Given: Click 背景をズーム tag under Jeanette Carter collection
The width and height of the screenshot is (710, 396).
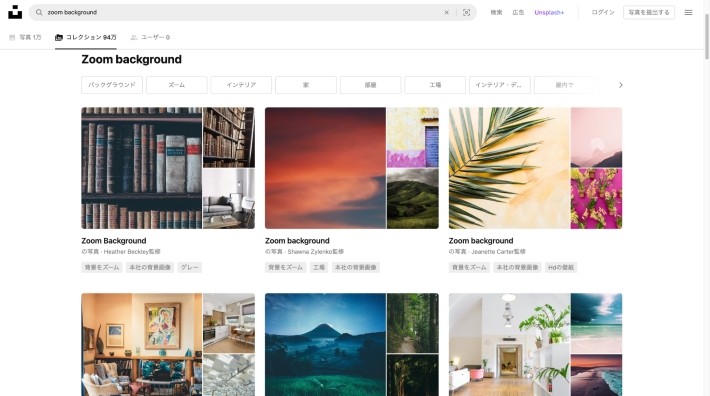Looking at the screenshot, I should 469,267.
